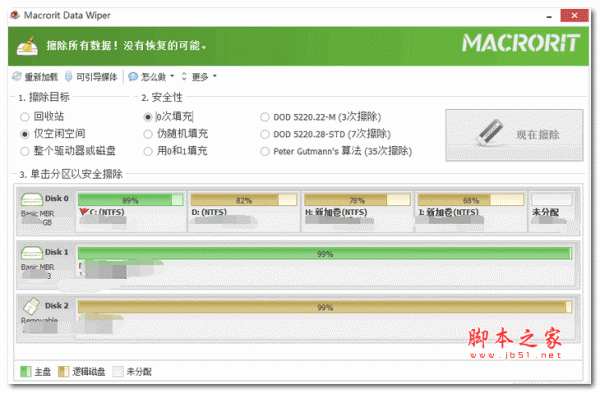
Task: Choose the 伪随机填充 security method
Action: pos(148,134)
